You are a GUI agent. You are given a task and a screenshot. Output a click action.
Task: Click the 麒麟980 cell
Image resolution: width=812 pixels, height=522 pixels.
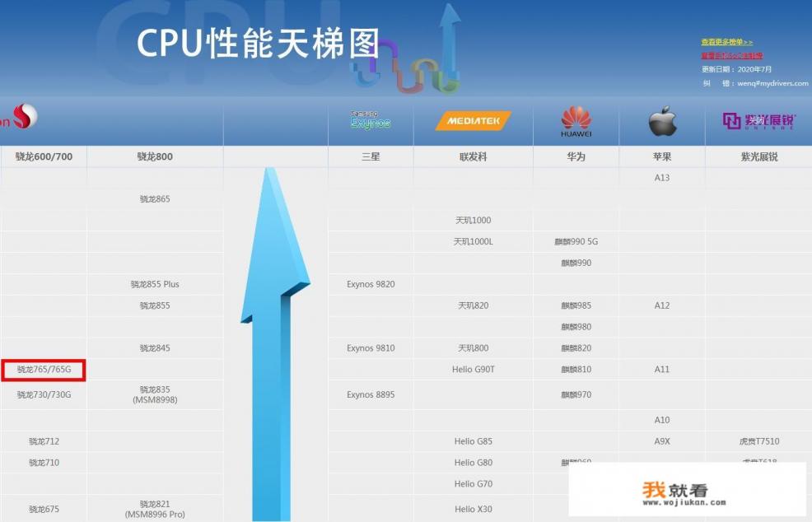[576, 327]
